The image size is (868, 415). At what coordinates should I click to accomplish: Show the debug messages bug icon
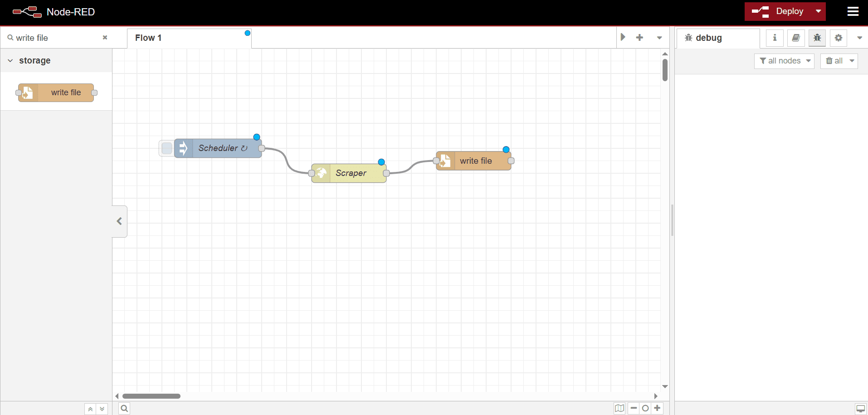(x=817, y=38)
